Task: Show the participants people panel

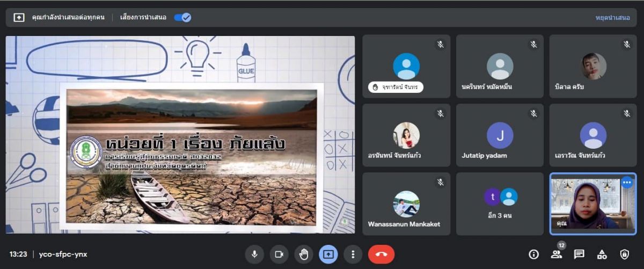Action: [557, 254]
